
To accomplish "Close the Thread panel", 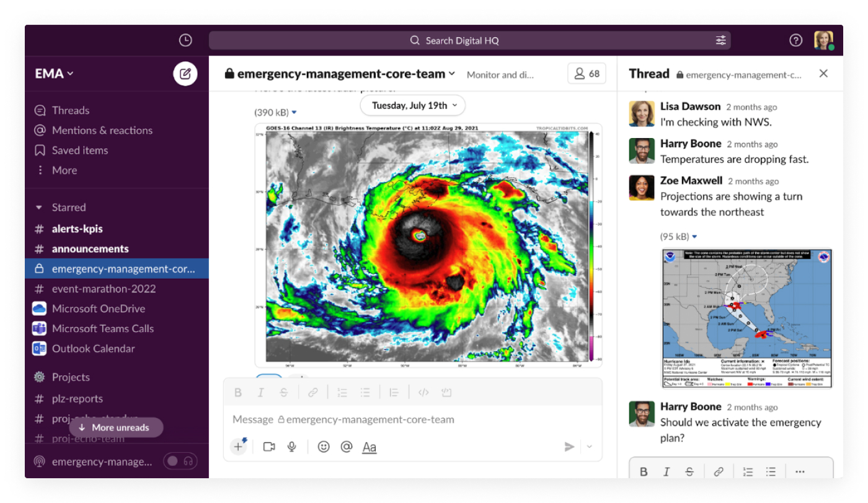I will tap(823, 74).
